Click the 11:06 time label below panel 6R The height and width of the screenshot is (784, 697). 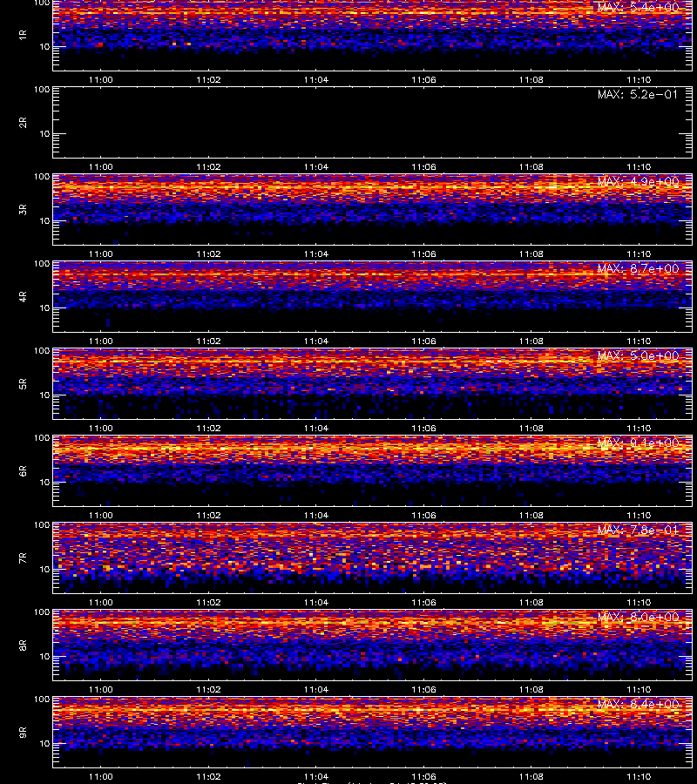point(423,515)
